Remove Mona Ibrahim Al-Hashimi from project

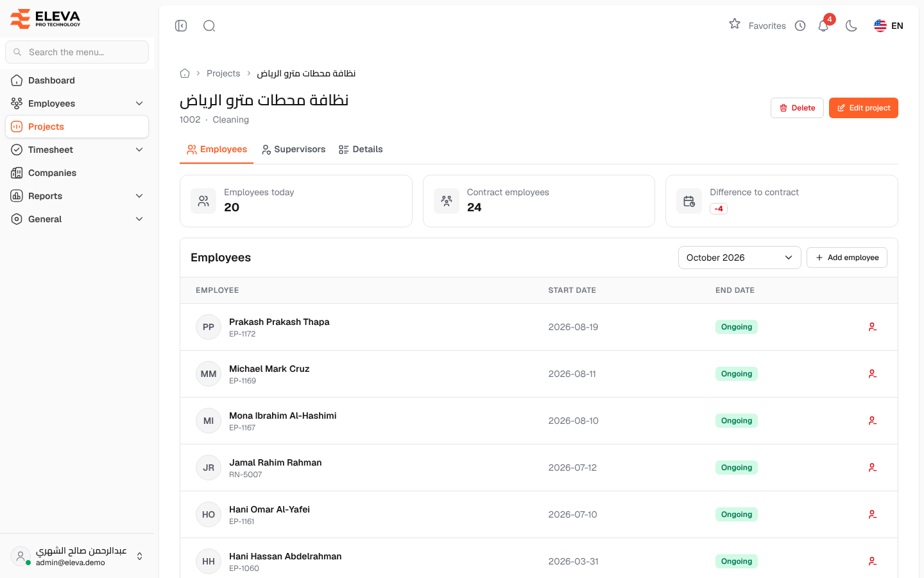pyautogui.click(x=873, y=421)
